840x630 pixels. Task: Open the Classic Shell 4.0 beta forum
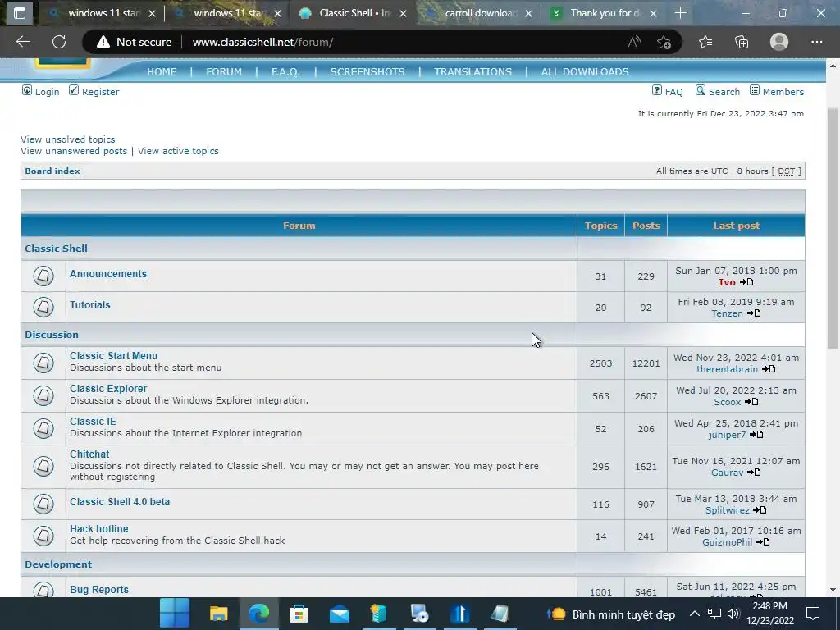120,502
